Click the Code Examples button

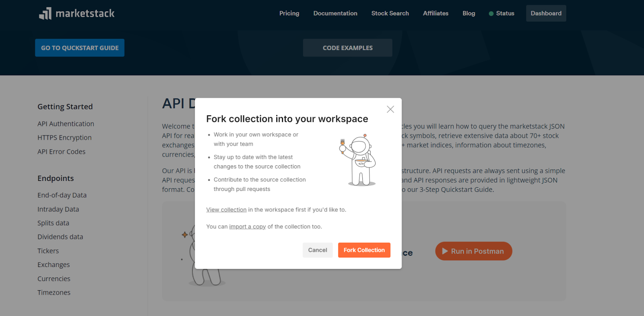(x=348, y=48)
